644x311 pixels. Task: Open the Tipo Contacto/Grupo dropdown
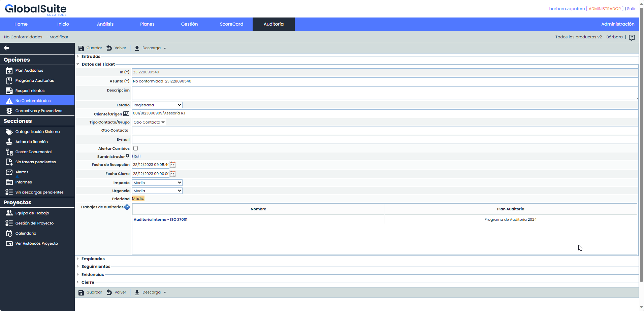pyautogui.click(x=149, y=122)
